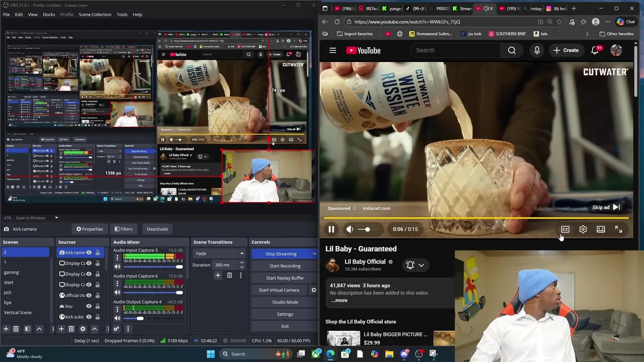Open the OBS Tools menu
This screenshot has width=644, height=362.
(122, 15)
